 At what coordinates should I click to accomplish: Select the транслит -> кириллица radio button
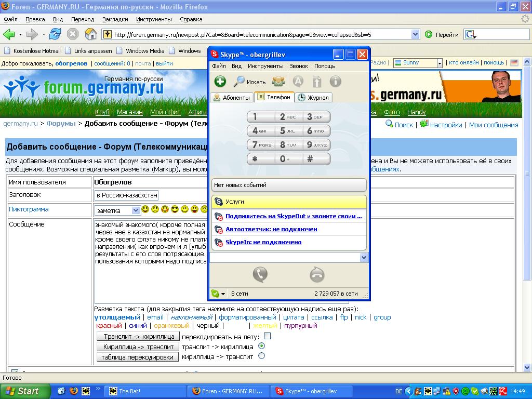tap(262, 346)
